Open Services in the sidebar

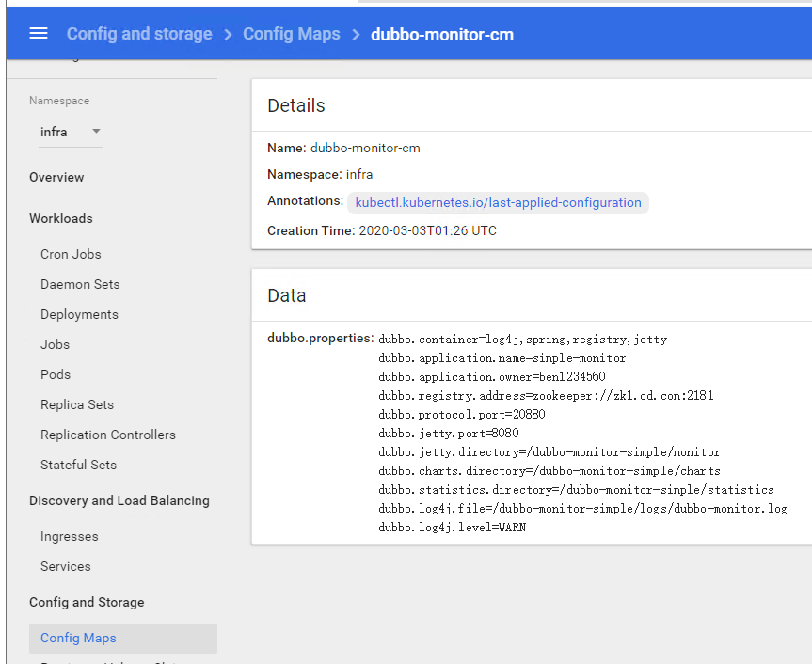(66, 566)
